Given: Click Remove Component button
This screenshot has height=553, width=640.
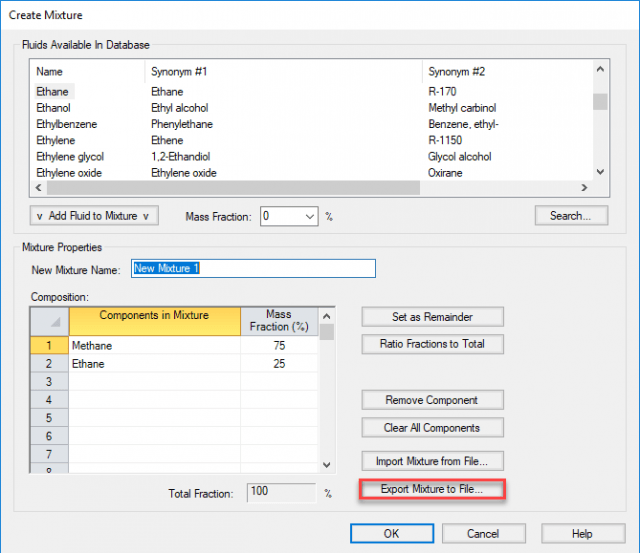Looking at the screenshot, I should coord(432,400).
